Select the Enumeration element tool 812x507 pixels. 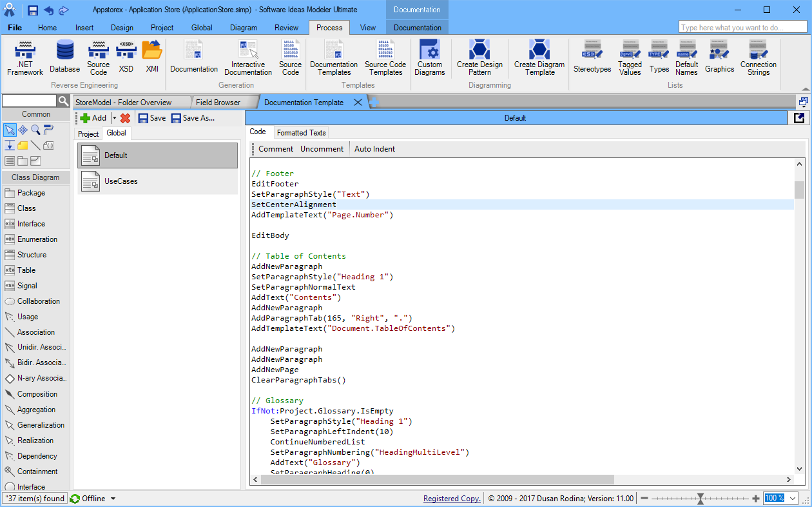(x=35, y=239)
